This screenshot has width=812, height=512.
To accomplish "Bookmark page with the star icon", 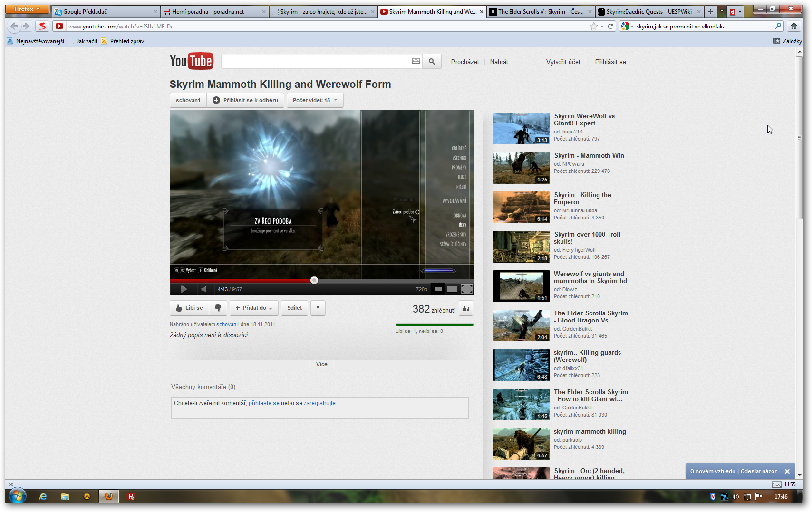I will click(x=593, y=27).
